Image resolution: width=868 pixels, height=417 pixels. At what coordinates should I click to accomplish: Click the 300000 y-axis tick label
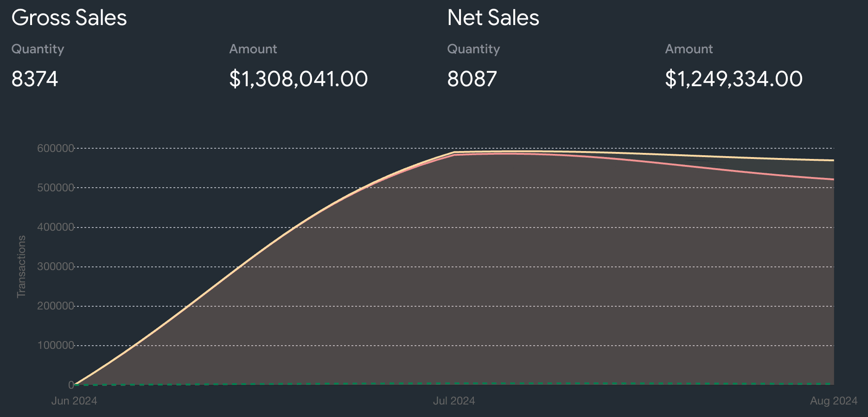click(x=55, y=266)
